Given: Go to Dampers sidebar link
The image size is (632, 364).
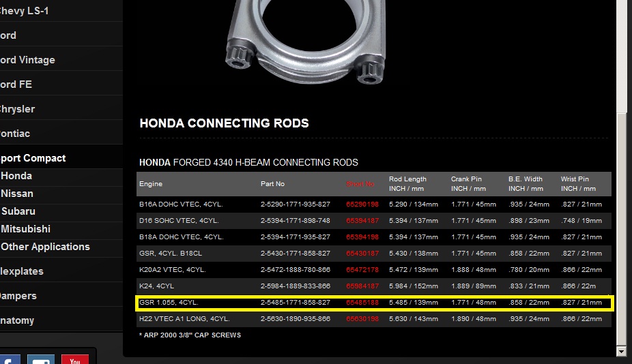Looking at the screenshot, I should pyautogui.click(x=18, y=296).
